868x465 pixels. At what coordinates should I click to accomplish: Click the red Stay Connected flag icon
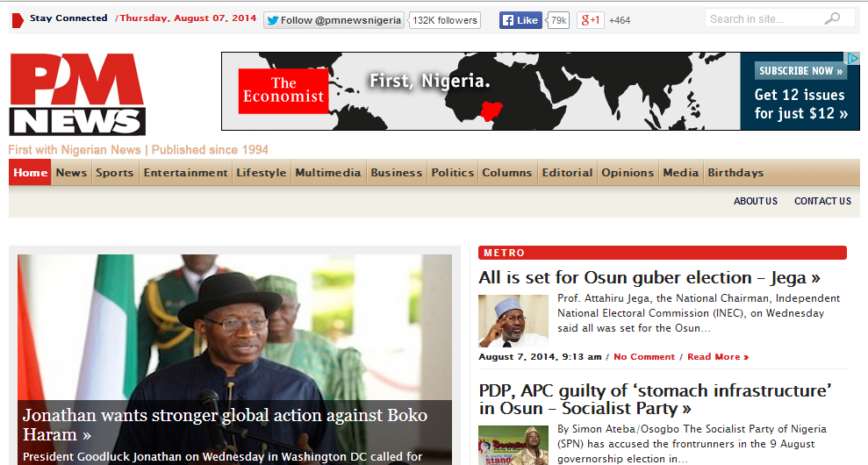click(x=18, y=20)
